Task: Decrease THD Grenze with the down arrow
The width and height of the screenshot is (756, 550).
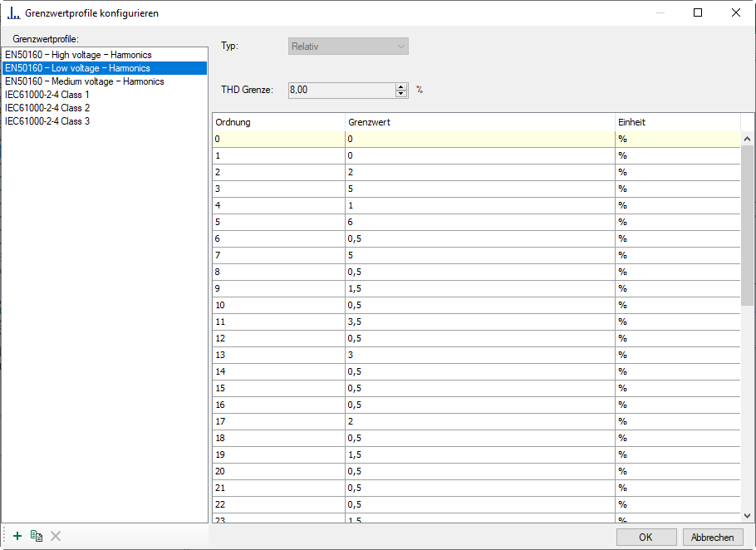Action: click(401, 93)
